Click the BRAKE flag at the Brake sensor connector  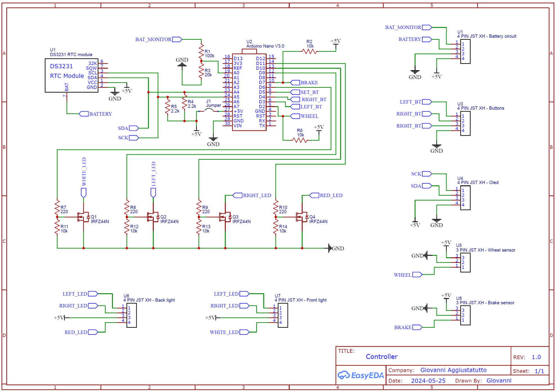408,327
